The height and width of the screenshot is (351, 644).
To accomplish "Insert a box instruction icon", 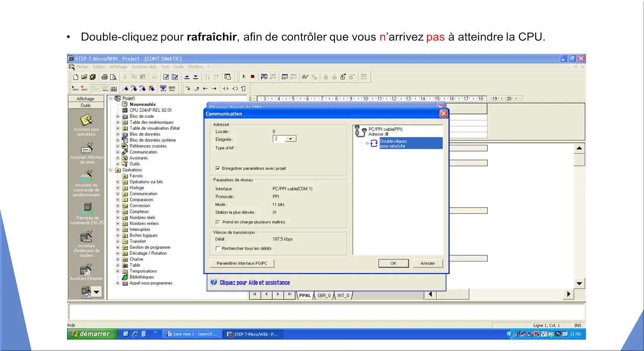I will pyautogui.click(x=243, y=88).
